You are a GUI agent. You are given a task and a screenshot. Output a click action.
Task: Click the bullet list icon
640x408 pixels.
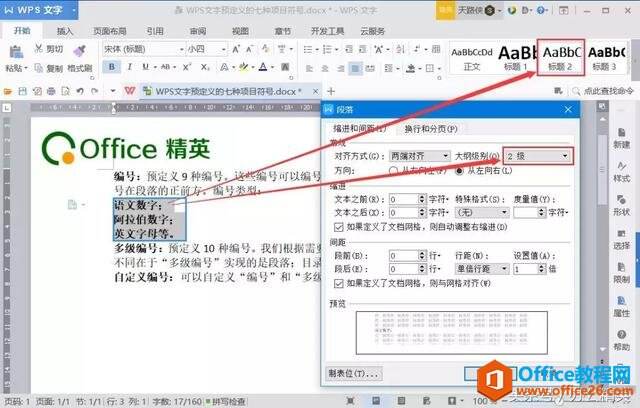[x=307, y=50]
